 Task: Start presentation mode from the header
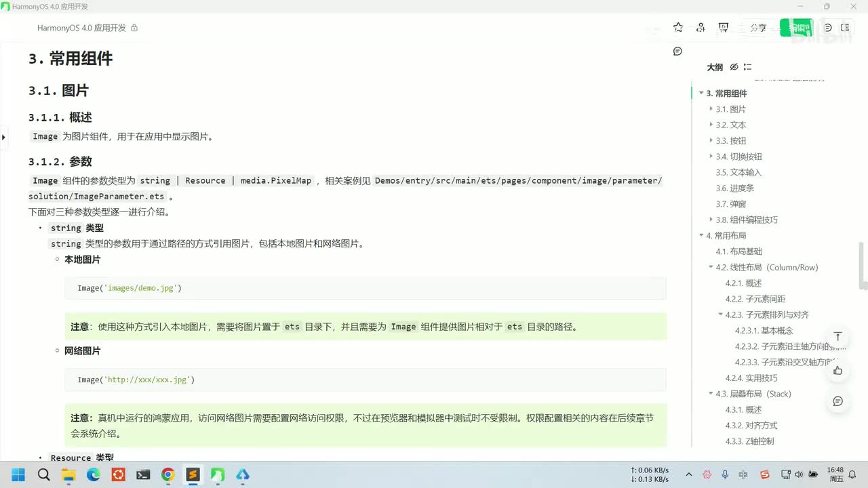point(724,28)
